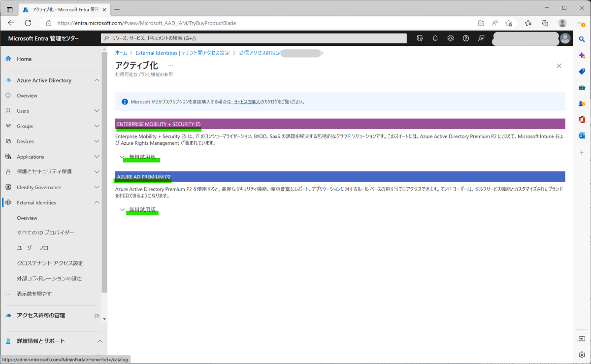
Task: Open the portal notifications bell
Action: coord(435,38)
